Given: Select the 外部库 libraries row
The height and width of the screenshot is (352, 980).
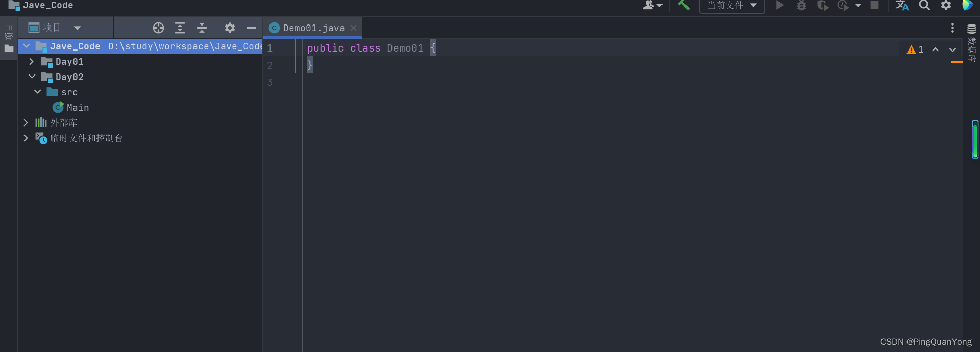Looking at the screenshot, I should 140,123.
